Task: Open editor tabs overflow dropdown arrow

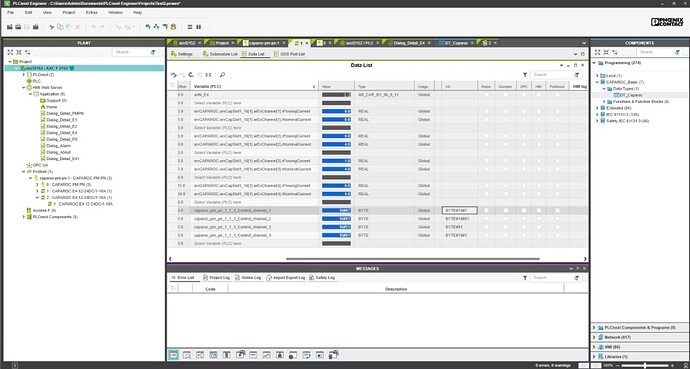Action: tap(584, 43)
